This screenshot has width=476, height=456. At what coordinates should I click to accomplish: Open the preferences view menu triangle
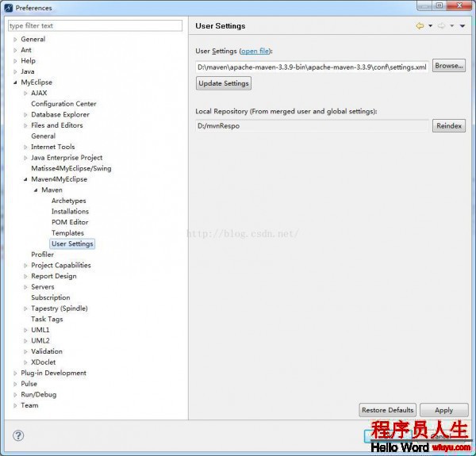point(463,26)
